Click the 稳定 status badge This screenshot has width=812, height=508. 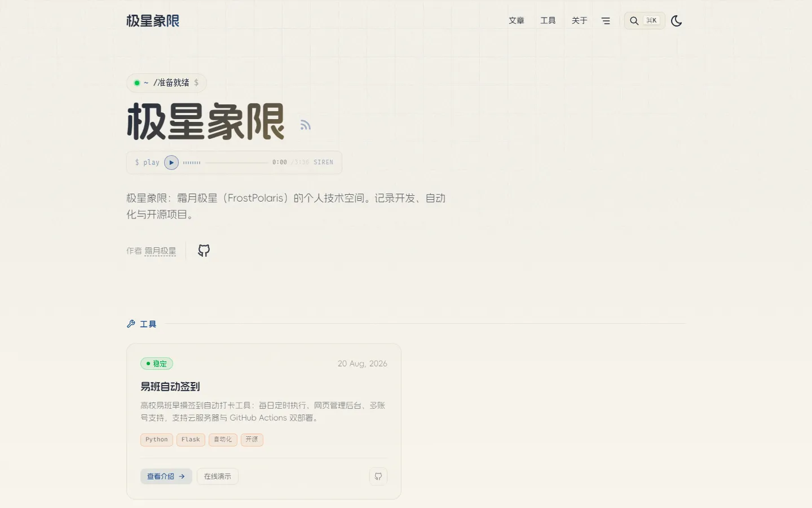coord(157,364)
